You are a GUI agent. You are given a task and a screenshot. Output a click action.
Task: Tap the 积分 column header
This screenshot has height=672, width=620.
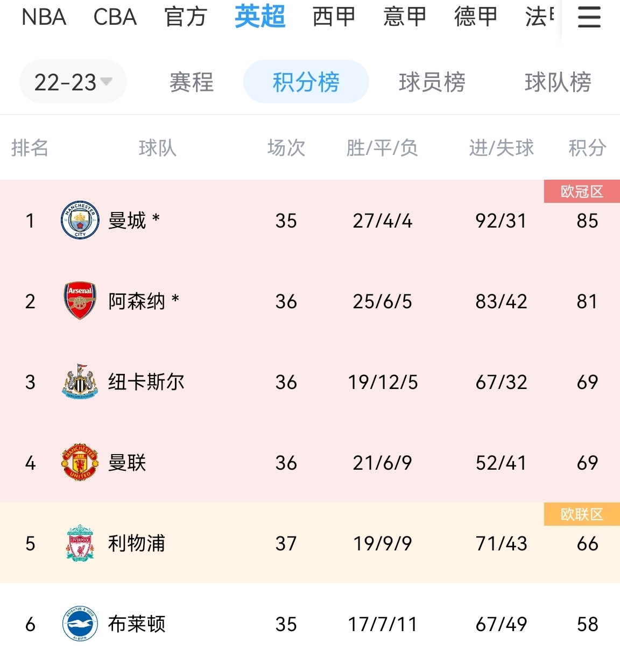(587, 147)
